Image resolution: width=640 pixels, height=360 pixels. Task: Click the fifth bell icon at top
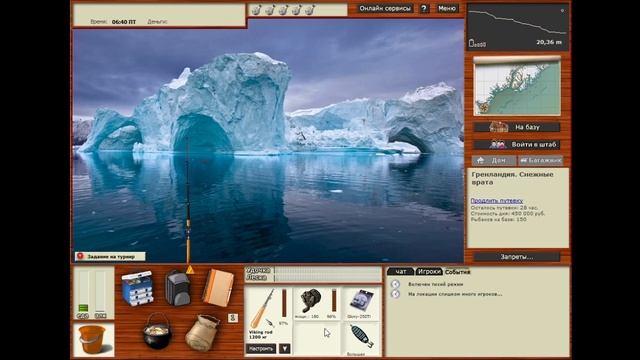(310, 9)
